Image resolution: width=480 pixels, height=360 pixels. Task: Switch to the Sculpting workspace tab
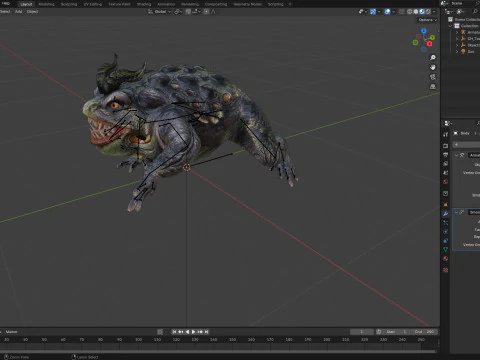point(69,4)
